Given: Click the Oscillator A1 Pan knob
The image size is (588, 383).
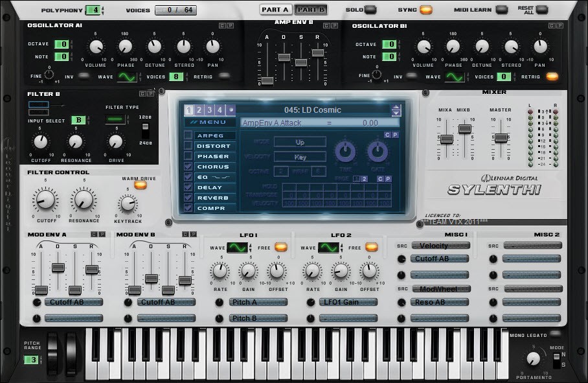Looking at the screenshot, I should coord(212,47).
